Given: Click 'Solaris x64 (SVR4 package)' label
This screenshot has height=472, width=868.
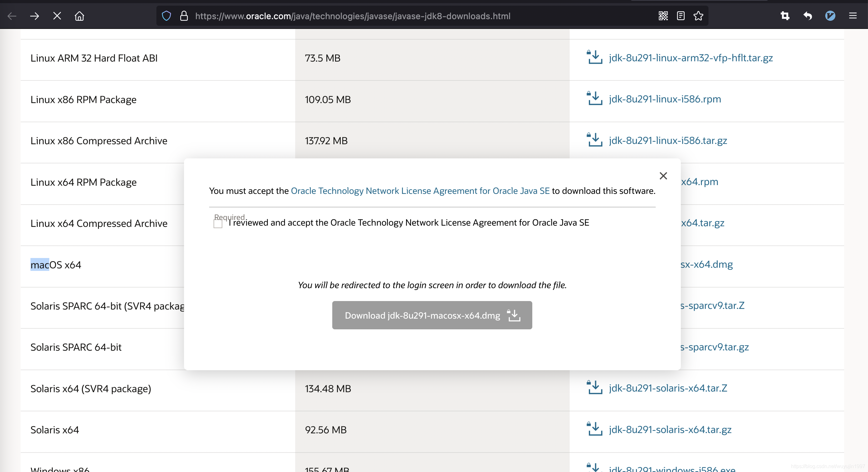Looking at the screenshot, I should pyautogui.click(x=91, y=389).
